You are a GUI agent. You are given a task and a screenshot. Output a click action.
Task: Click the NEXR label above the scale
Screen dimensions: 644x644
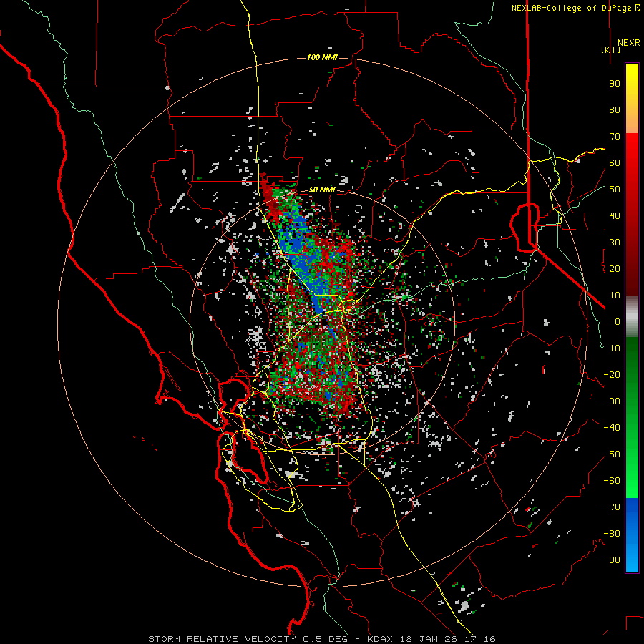(x=629, y=43)
